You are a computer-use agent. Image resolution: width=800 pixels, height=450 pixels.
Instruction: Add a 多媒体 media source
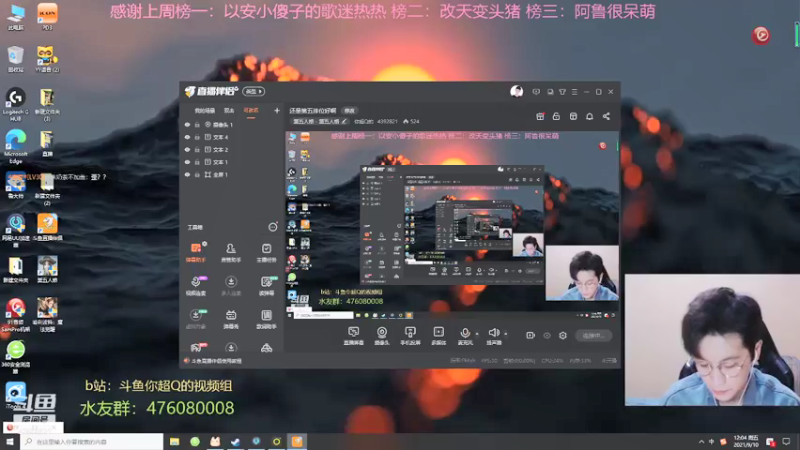point(438,336)
